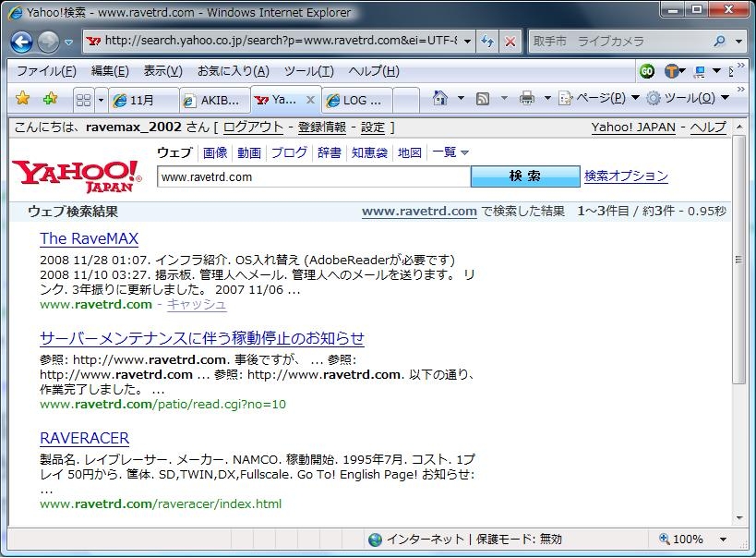Click the Print icon
The width and height of the screenshot is (756, 558).
[x=526, y=98]
